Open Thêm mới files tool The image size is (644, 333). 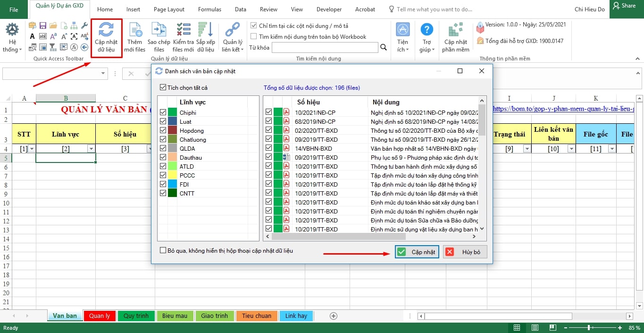point(135,30)
